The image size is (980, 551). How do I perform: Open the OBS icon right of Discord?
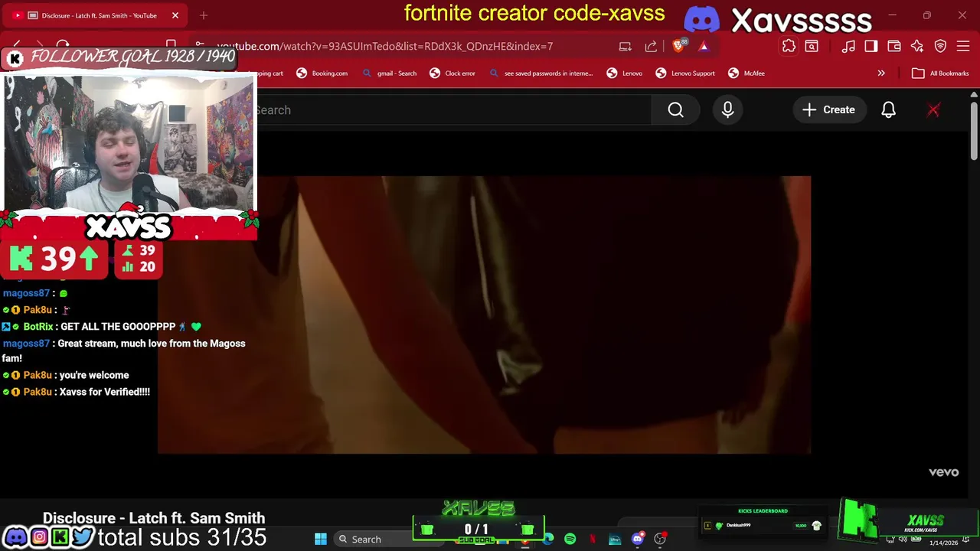pos(660,539)
